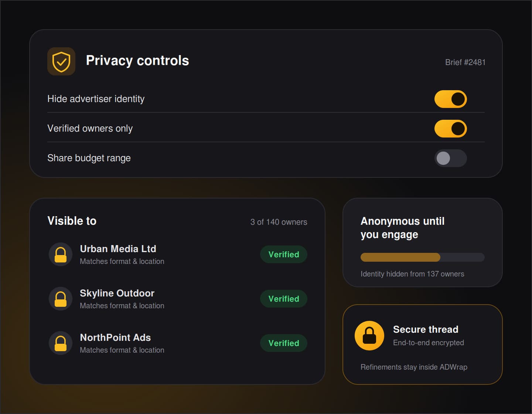Select the Urban Media Ltd owner name
Image resolution: width=532 pixels, height=414 pixels.
click(x=118, y=249)
